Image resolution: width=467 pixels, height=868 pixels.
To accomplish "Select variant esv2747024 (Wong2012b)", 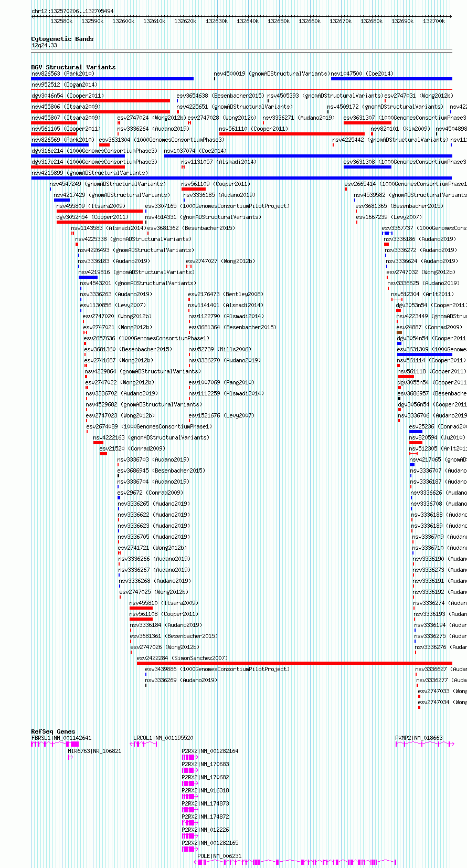I will click(x=151, y=118).
